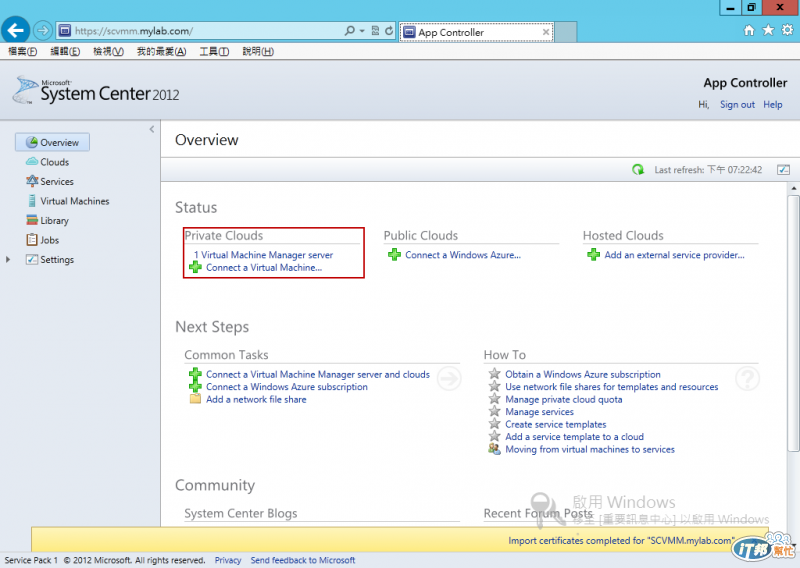
Task: Click Send feedback to Microsoft link
Action: (x=303, y=560)
